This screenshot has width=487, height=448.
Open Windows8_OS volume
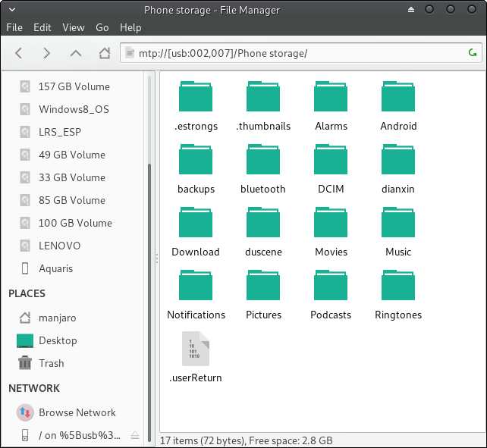coord(74,109)
